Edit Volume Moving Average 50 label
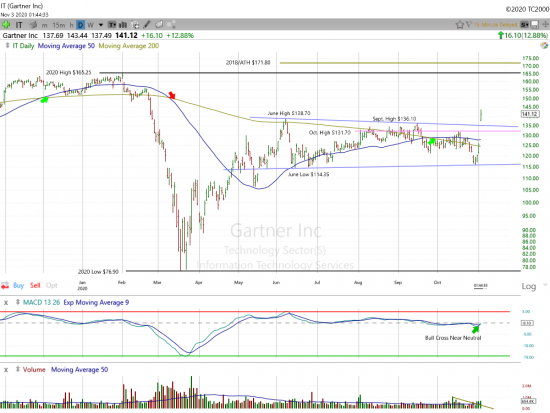 tap(80, 369)
